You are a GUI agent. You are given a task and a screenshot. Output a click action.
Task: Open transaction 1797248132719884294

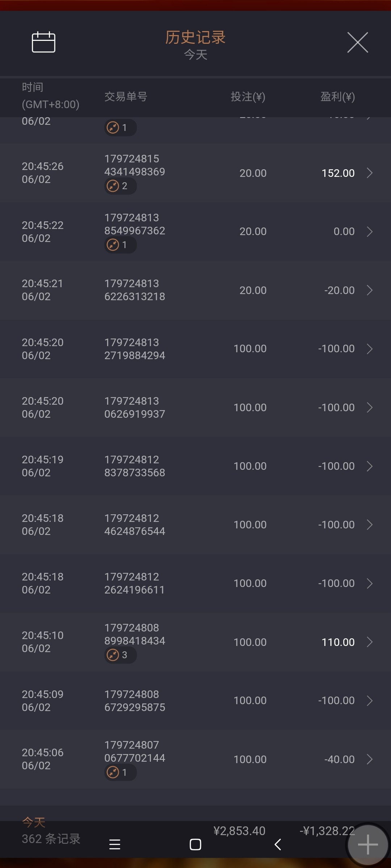135,349
